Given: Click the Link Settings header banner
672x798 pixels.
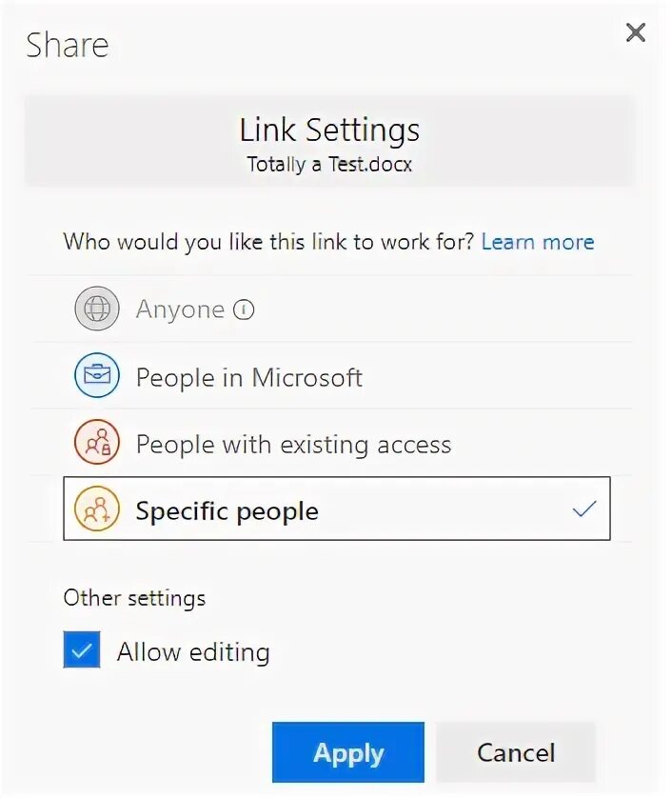Looking at the screenshot, I should click(x=329, y=141).
